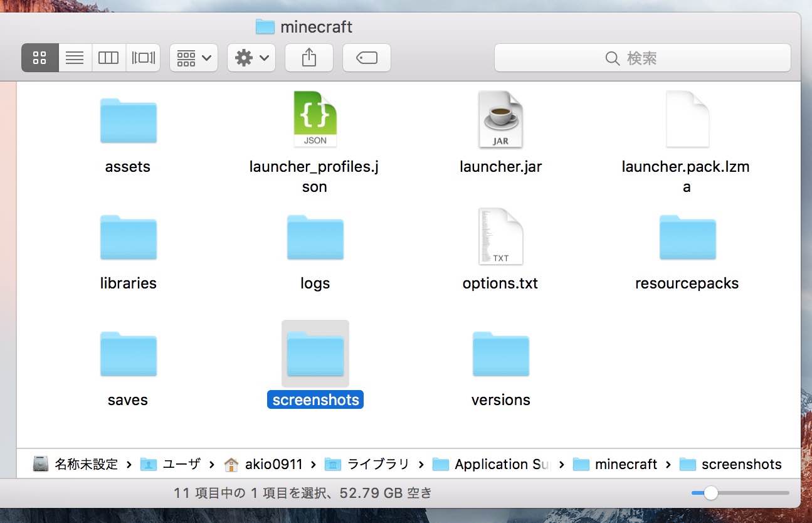Click in the 検索 search field

[642, 58]
